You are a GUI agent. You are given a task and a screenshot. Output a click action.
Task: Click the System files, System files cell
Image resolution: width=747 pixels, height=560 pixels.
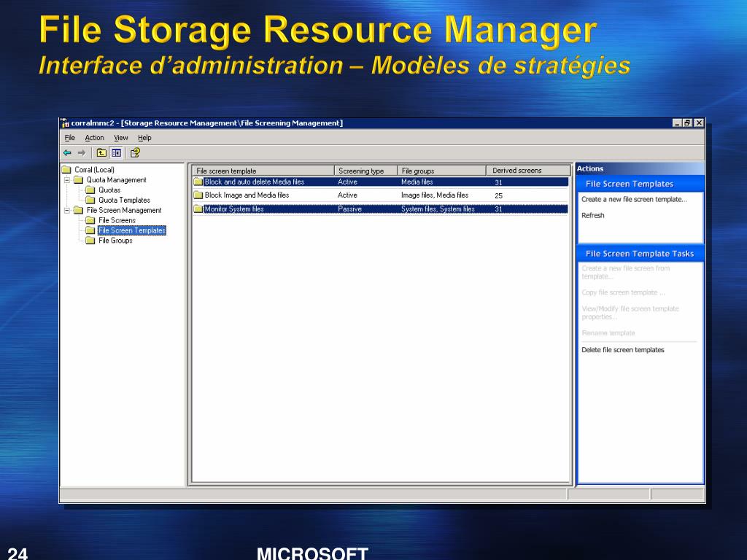(x=438, y=209)
